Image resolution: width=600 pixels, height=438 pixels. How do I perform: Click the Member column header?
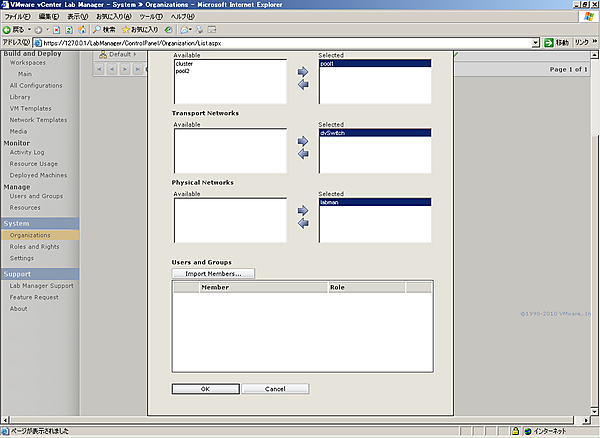click(x=263, y=287)
